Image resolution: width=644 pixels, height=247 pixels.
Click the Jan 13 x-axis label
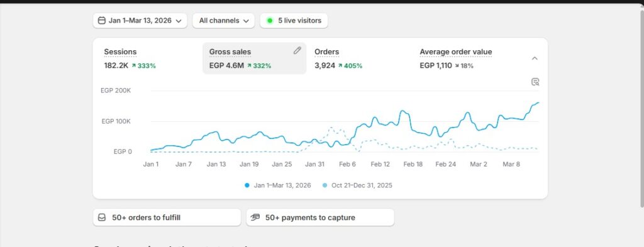point(216,165)
